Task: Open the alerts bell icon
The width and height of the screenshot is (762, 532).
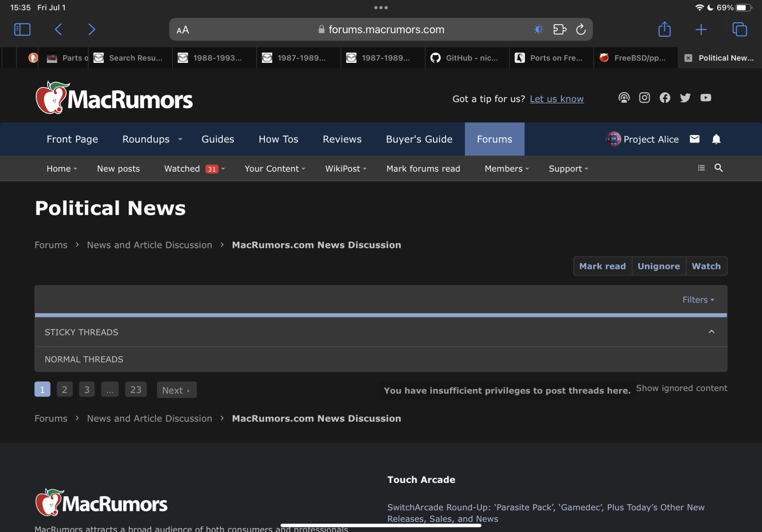Action: (x=716, y=139)
